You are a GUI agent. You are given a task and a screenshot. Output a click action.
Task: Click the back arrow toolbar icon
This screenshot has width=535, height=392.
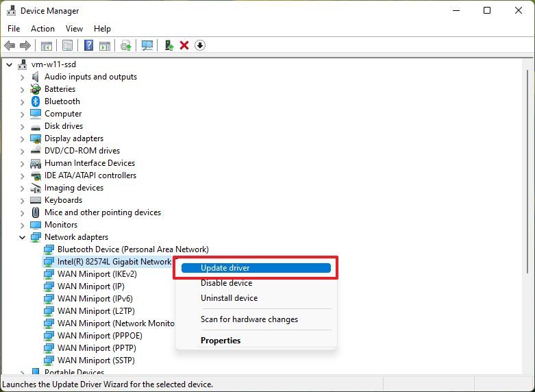(x=10, y=45)
